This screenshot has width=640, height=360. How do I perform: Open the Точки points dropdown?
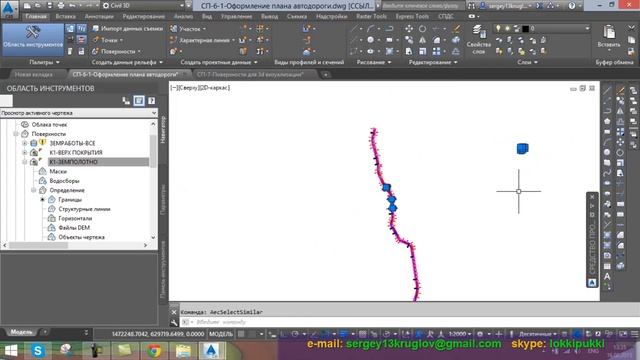pos(108,40)
